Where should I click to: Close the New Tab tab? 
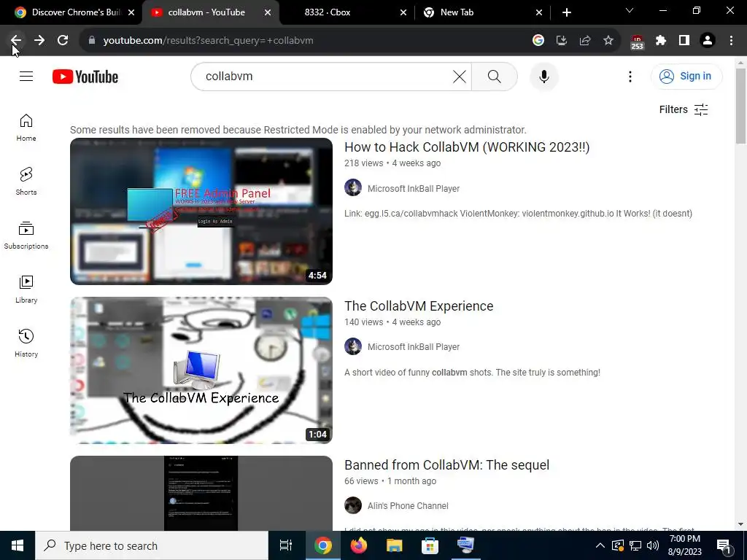tap(539, 12)
